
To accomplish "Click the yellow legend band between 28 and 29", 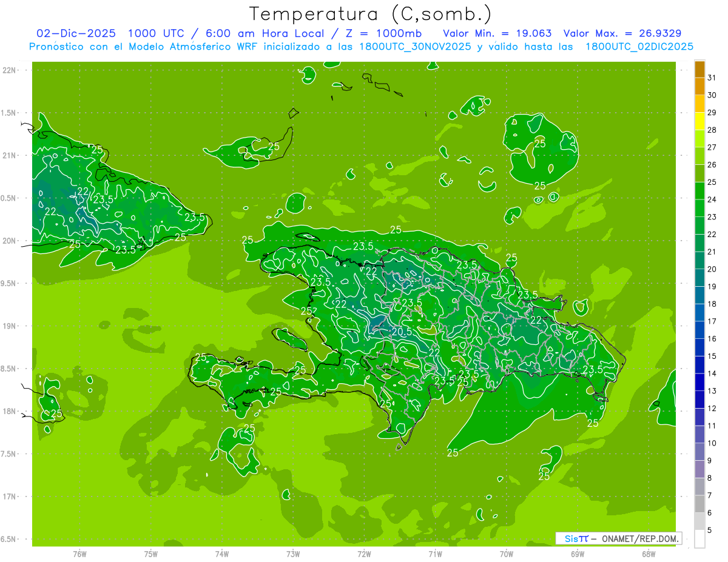I will pyautogui.click(x=699, y=121).
